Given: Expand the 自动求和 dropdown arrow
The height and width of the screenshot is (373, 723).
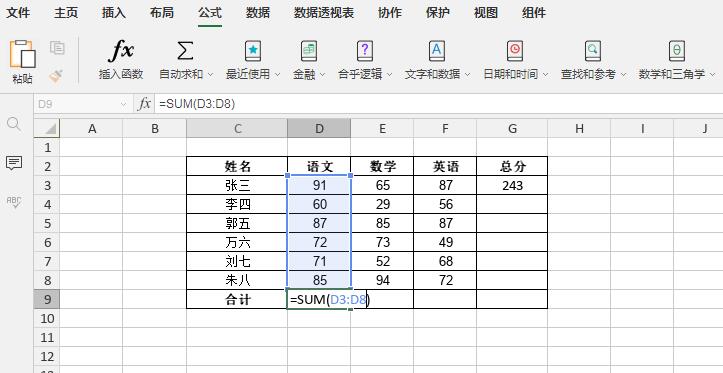Looking at the screenshot, I should point(210,74).
